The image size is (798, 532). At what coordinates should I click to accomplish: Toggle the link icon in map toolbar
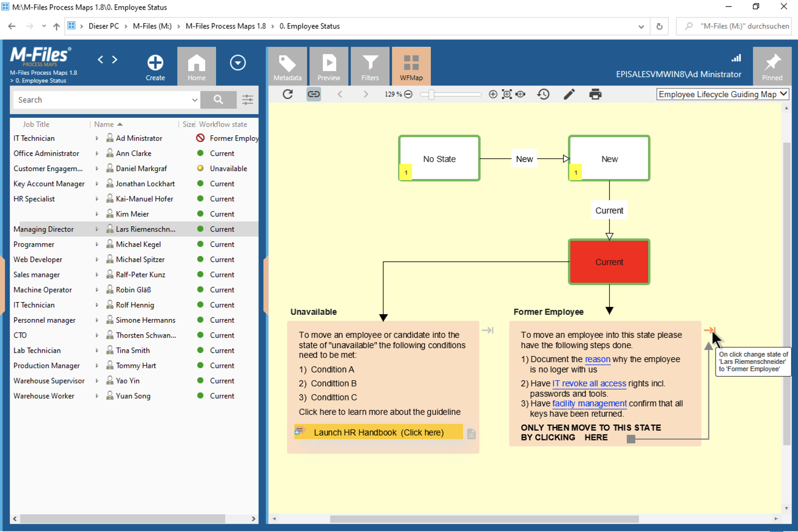pos(314,94)
